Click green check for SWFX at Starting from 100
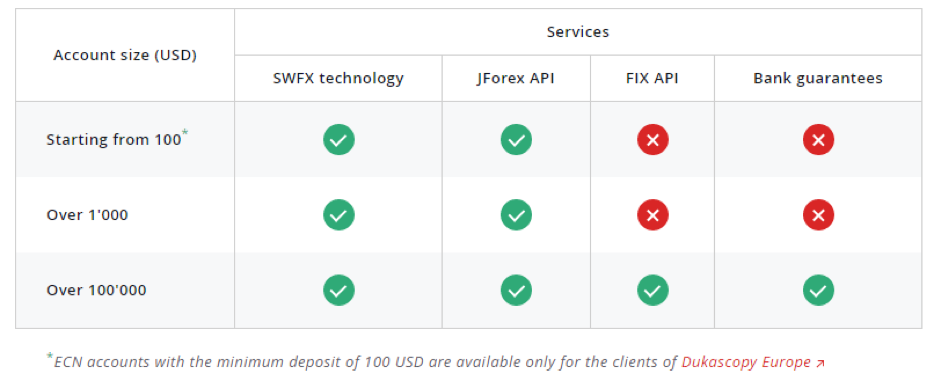Screen dimensions: 939x379 339,140
